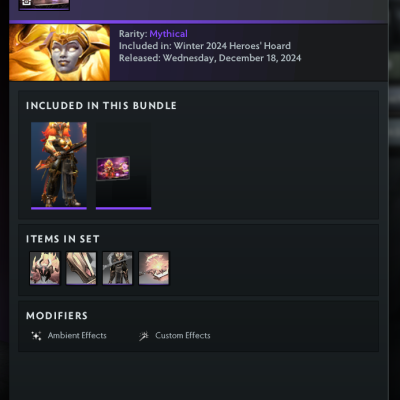The image size is (400, 400).
Task: Select the Custom Effects modifier label
Action: click(183, 335)
